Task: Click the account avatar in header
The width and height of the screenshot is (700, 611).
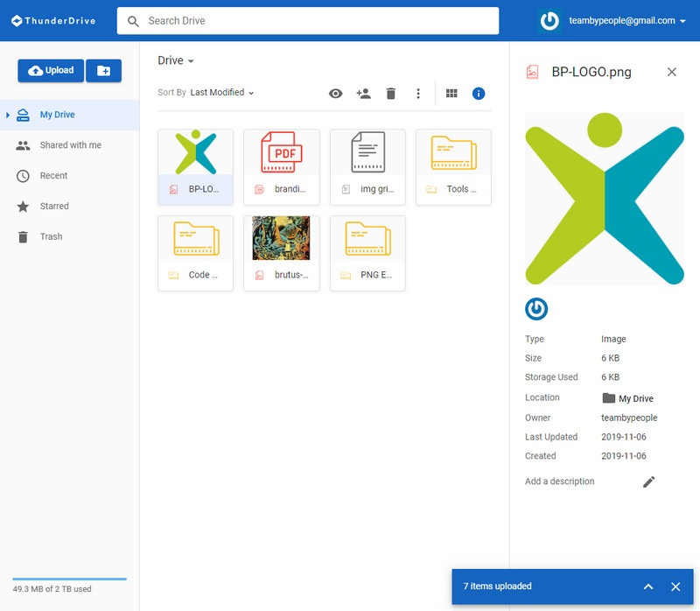Action: [x=549, y=21]
